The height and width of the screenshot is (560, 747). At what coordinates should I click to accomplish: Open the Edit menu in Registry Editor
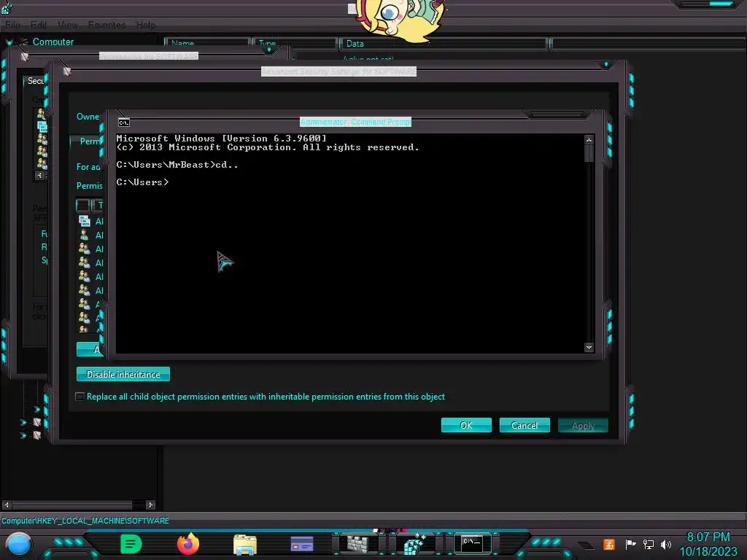coord(39,25)
